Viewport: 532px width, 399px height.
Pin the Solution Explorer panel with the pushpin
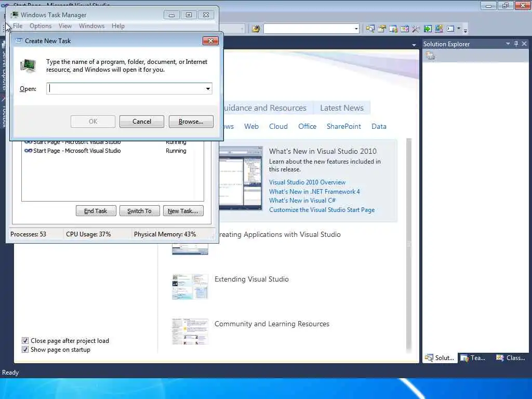516,44
